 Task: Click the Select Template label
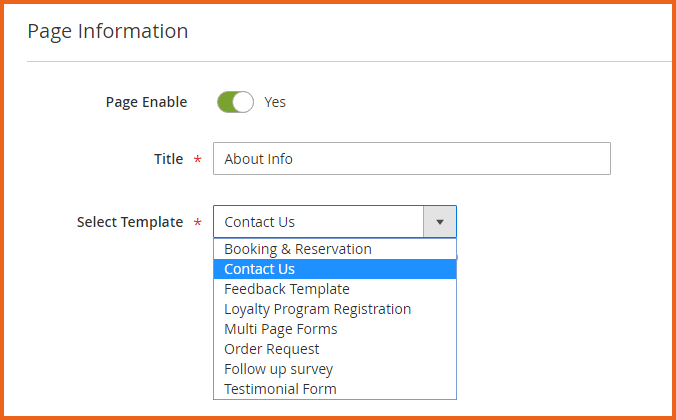pos(130,222)
